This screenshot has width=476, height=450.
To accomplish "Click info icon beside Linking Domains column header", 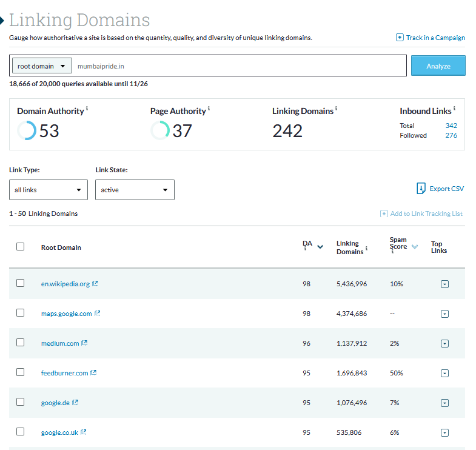I will point(366,248).
